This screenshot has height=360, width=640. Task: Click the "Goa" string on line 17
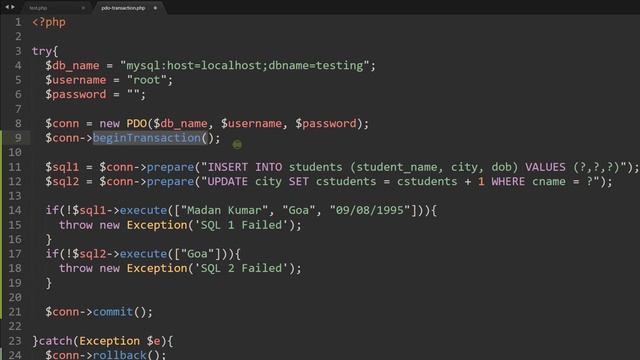click(198, 254)
